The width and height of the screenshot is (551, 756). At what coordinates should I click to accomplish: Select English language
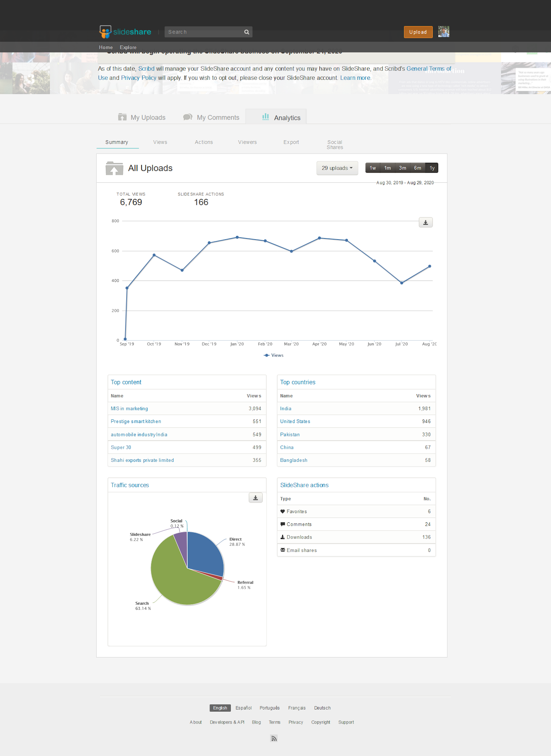[x=220, y=708]
